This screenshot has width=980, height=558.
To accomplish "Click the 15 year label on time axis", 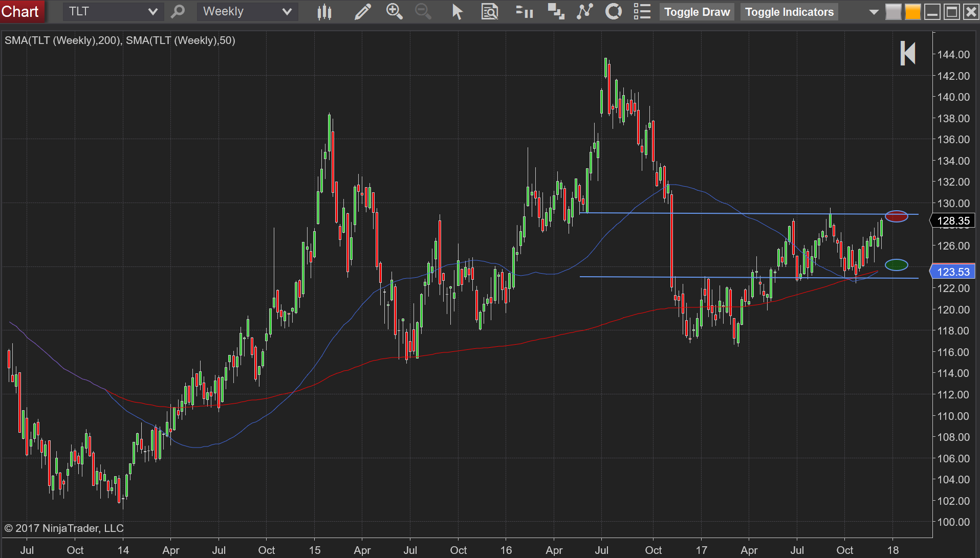I will (x=315, y=550).
